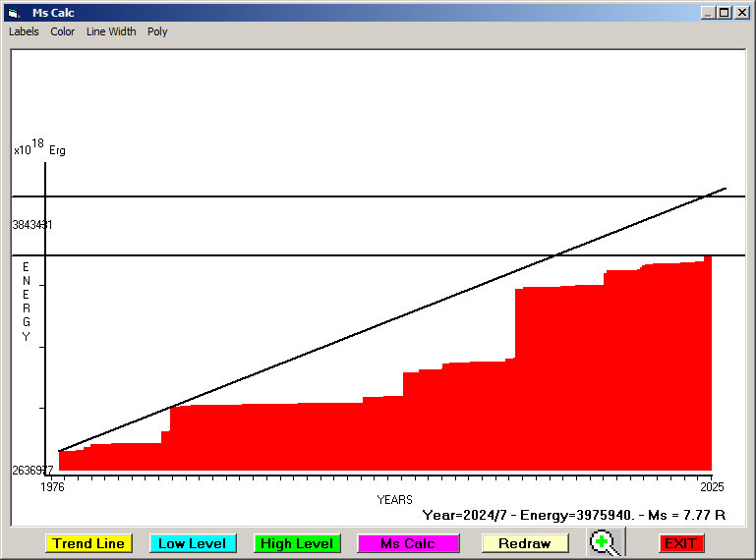The image size is (756, 560).
Task: Click the Ms Calc title bar app icon
Action: pos(13,13)
